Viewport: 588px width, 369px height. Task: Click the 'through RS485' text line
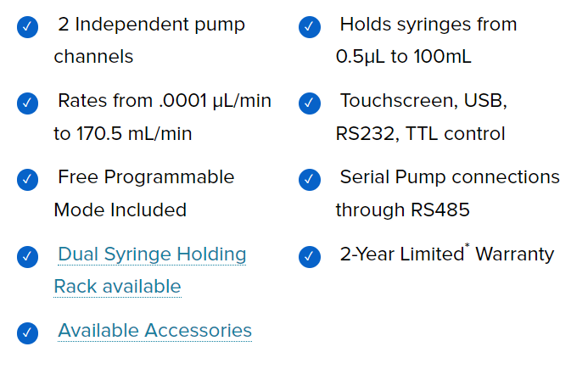(x=402, y=210)
